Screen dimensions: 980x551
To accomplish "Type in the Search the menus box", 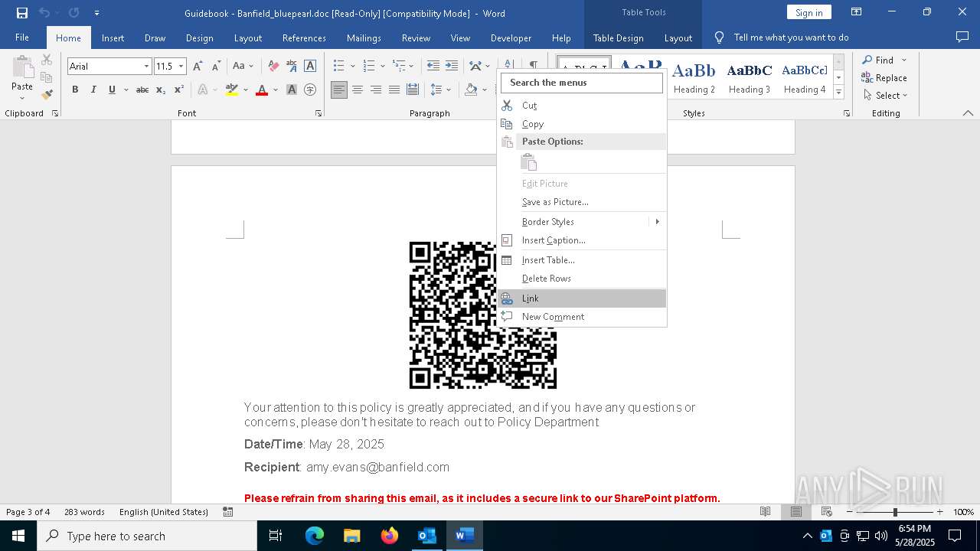I will click(582, 83).
